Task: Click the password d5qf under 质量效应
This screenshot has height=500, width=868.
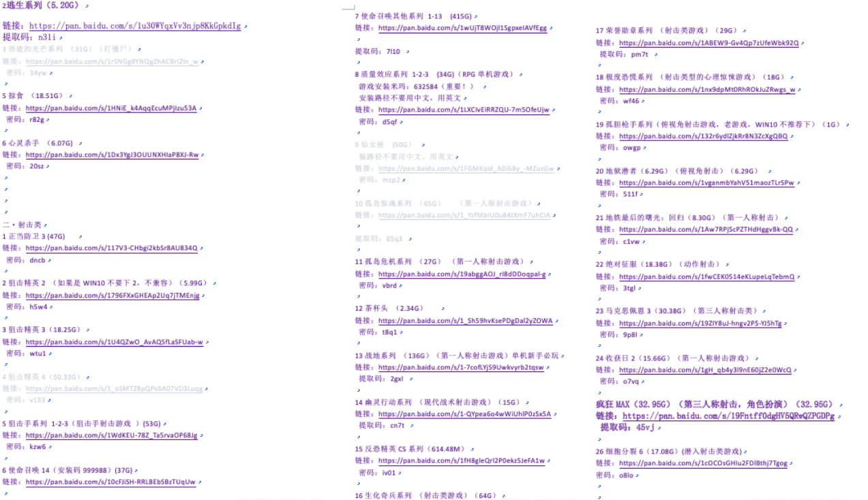Action: [x=389, y=122]
